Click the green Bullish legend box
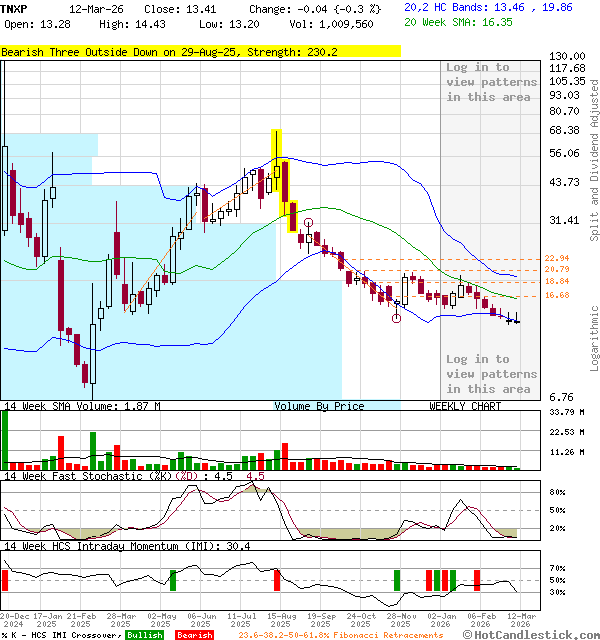 [145, 635]
